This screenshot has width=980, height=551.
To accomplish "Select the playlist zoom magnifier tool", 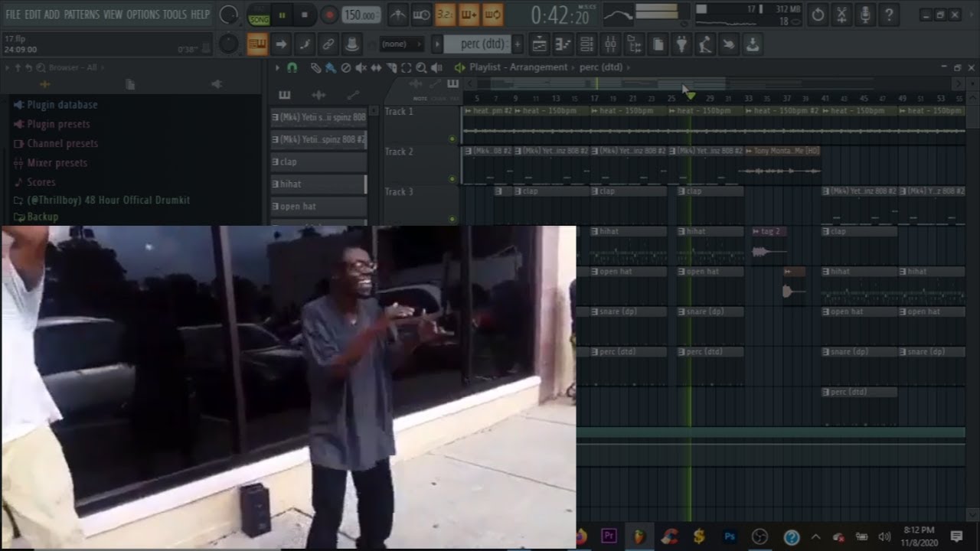I will pyautogui.click(x=421, y=67).
